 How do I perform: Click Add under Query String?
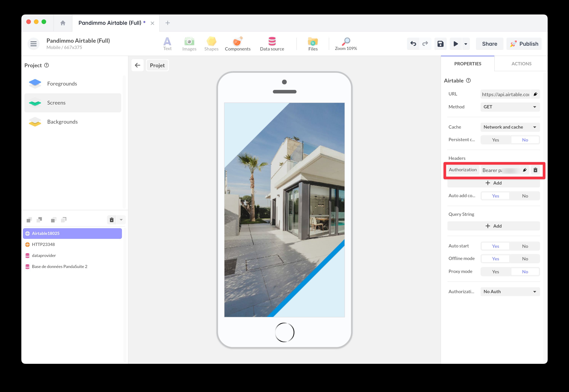[x=493, y=226]
